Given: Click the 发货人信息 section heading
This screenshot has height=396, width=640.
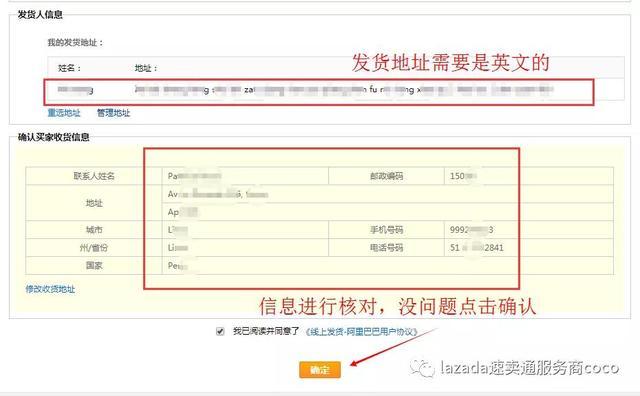Looking at the screenshot, I should coord(40,15).
